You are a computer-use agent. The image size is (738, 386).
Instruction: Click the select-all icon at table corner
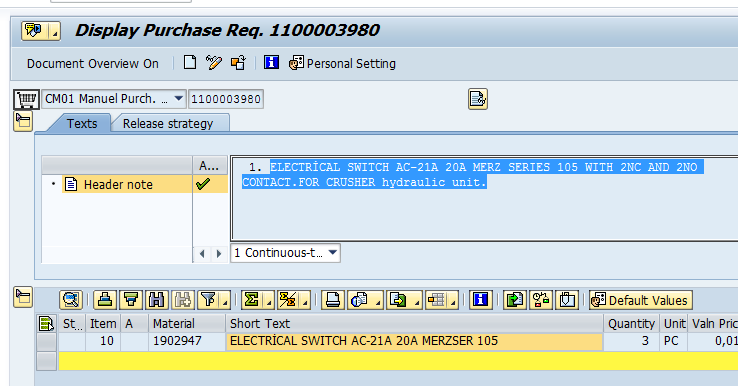47,323
